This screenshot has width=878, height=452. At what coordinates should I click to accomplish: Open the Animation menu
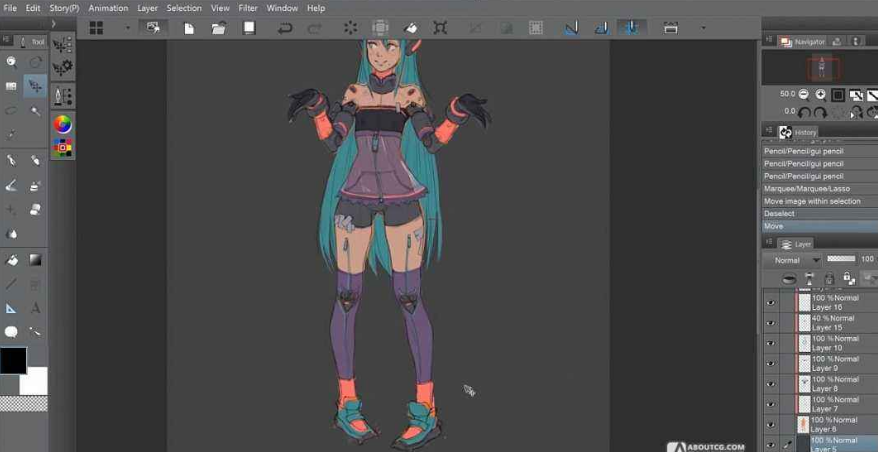pos(108,8)
